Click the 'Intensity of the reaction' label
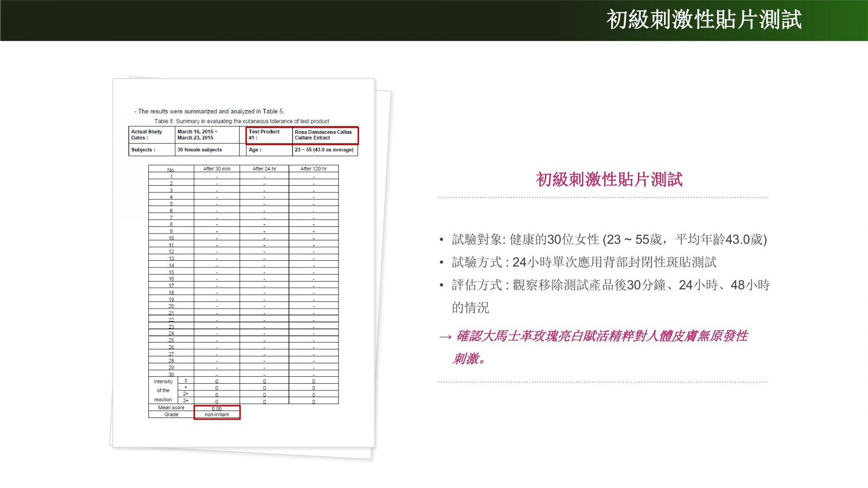The width and height of the screenshot is (868, 488). click(163, 390)
